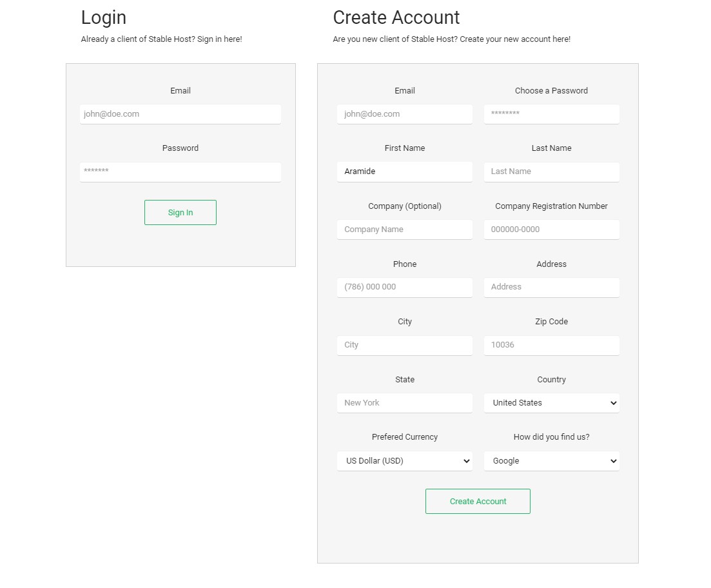Click the State field showing New York
This screenshot has height=588, width=711.
[x=404, y=402]
